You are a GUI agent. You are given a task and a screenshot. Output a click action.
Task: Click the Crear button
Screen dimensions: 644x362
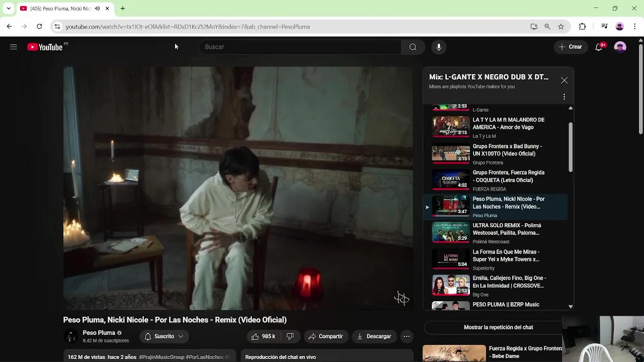[570, 47]
